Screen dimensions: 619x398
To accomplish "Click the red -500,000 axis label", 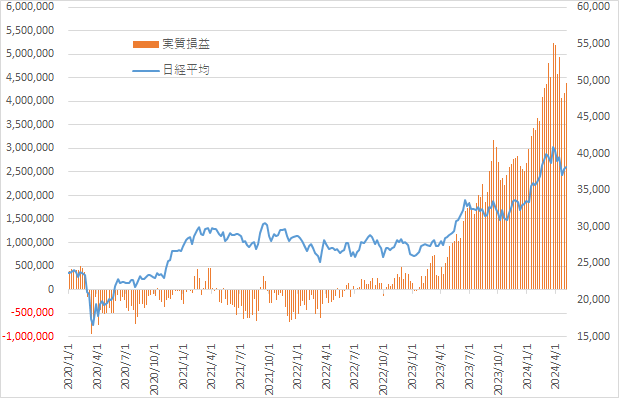I will point(32,313).
